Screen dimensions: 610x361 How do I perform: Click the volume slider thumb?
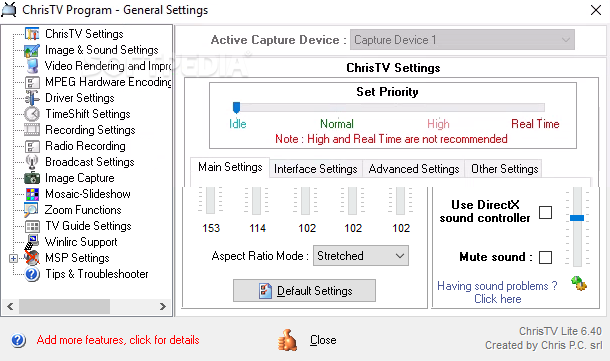coord(577,218)
